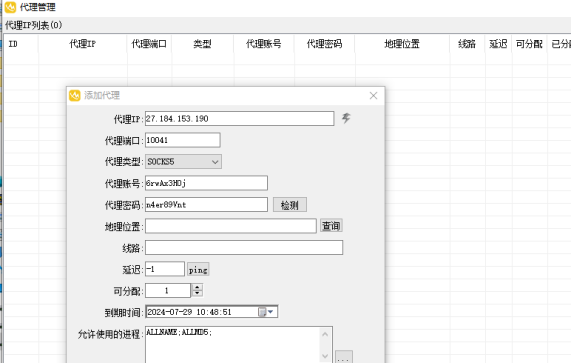Click the 代理IP列表(0) label
572x363 pixels.
point(34,26)
